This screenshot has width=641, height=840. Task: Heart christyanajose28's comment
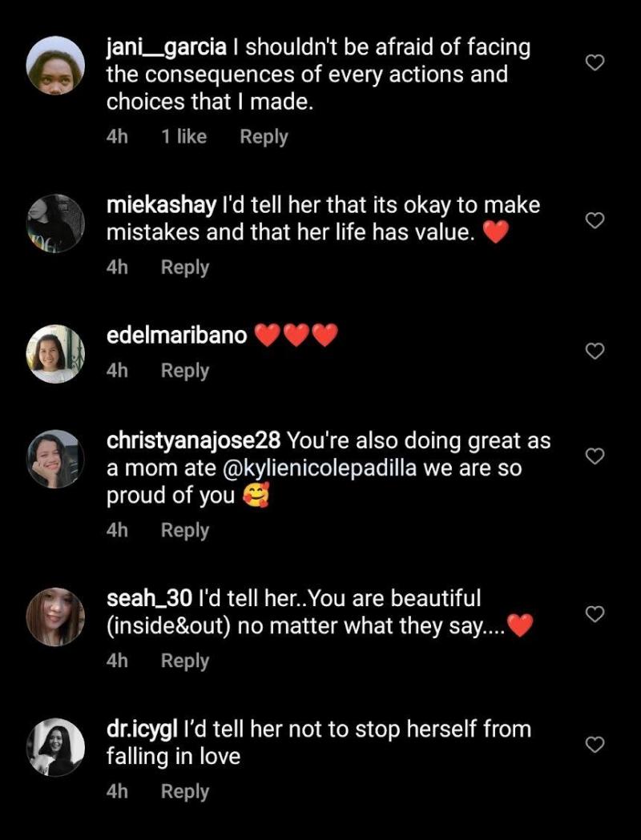point(595,456)
